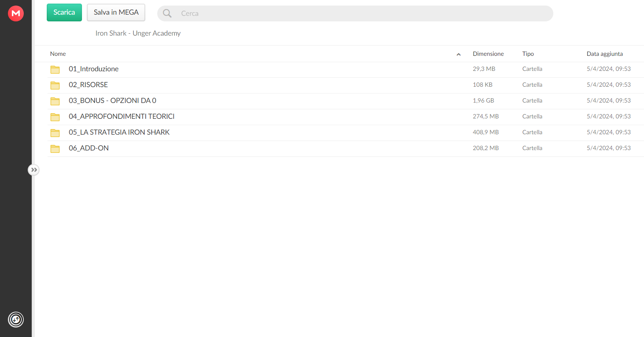The image size is (644, 337).
Task: Click the MEGA logo icon
Action: coord(16,13)
